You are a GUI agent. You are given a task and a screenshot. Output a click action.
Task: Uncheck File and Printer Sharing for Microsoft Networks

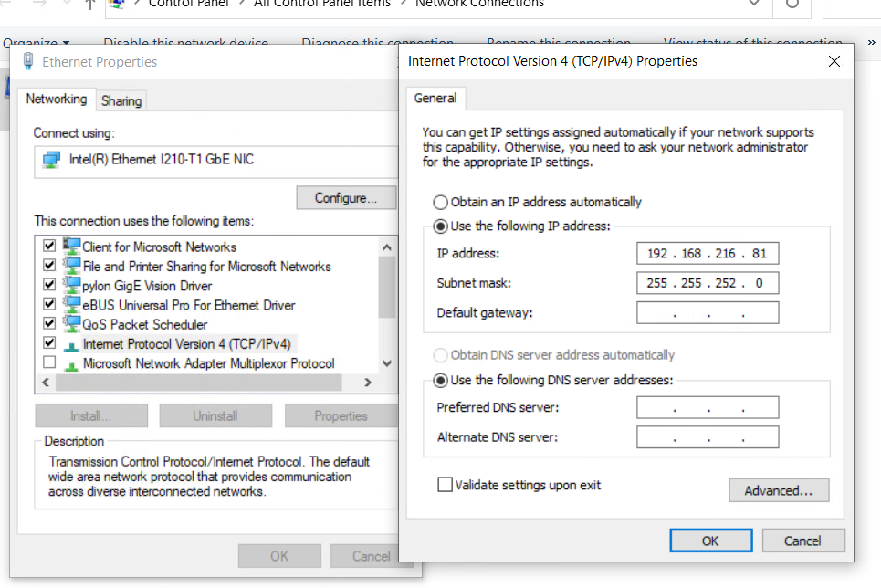(49, 265)
